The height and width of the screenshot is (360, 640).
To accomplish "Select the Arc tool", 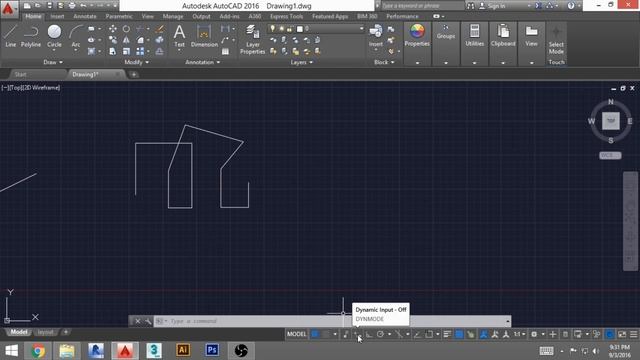I will coord(76,36).
